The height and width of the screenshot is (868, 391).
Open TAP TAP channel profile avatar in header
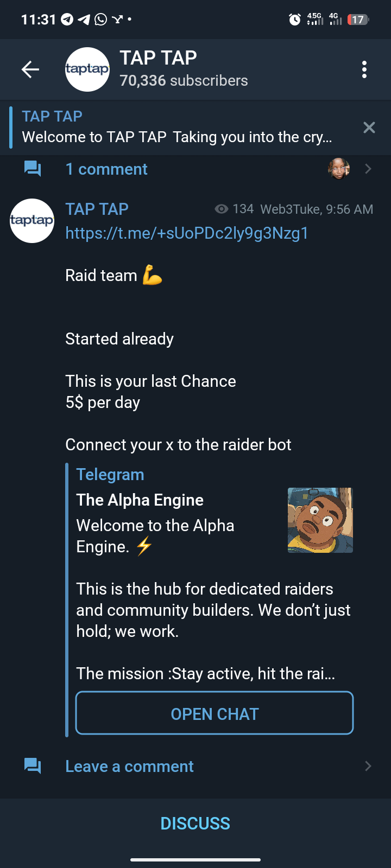coord(87,69)
